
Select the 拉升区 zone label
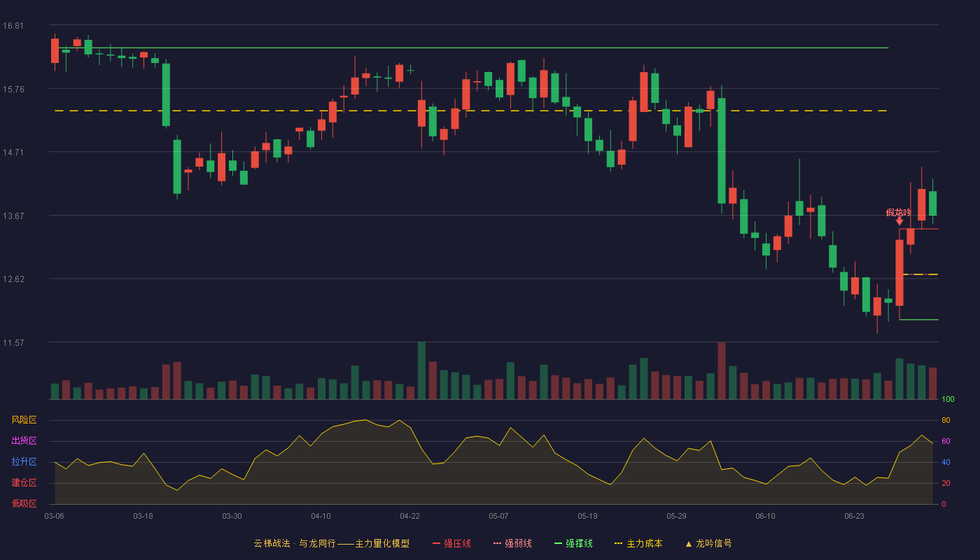tap(24, 462)
